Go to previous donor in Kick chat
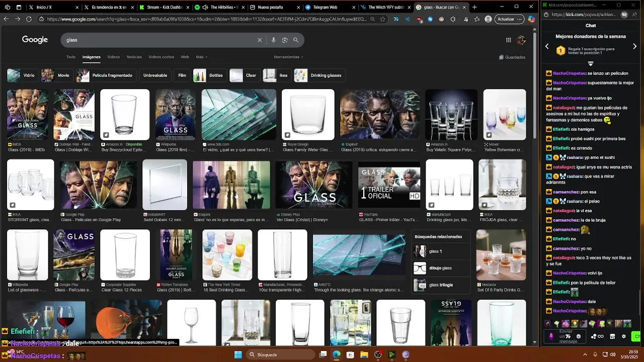Viewport: 644px width, 362px height. [547, 46]
